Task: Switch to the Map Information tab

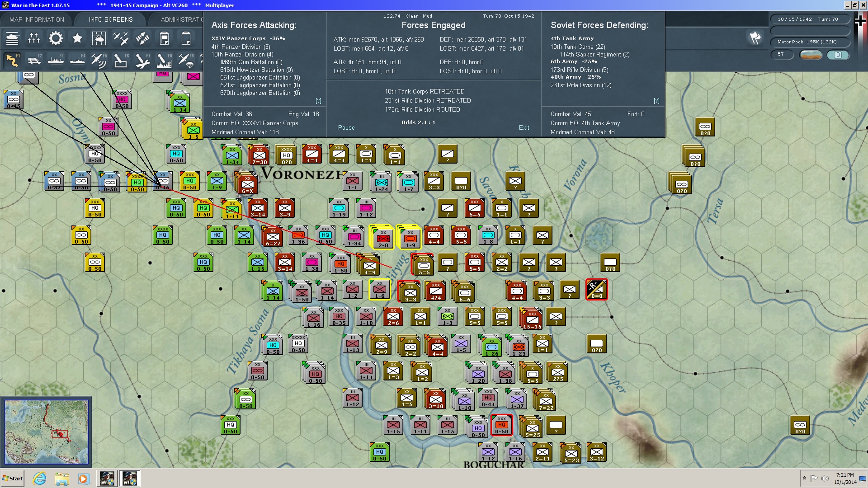Action: pos(37,19)
